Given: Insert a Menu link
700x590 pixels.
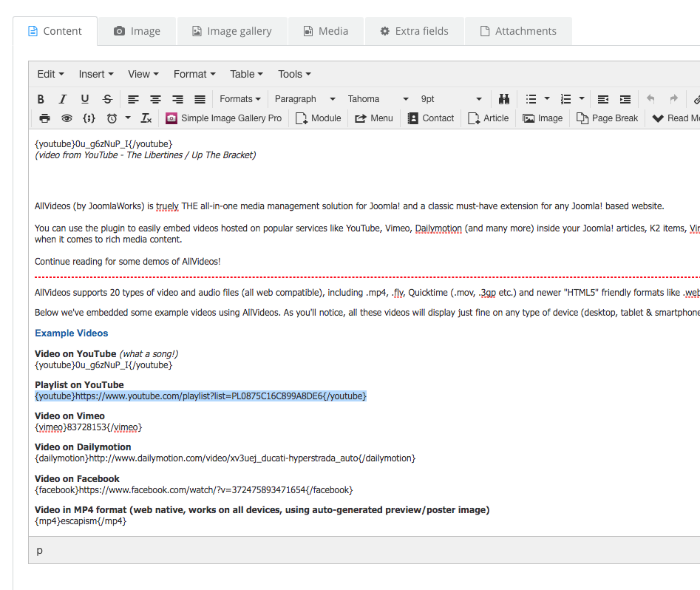Looking at the screenshot, I should [374, 118].
